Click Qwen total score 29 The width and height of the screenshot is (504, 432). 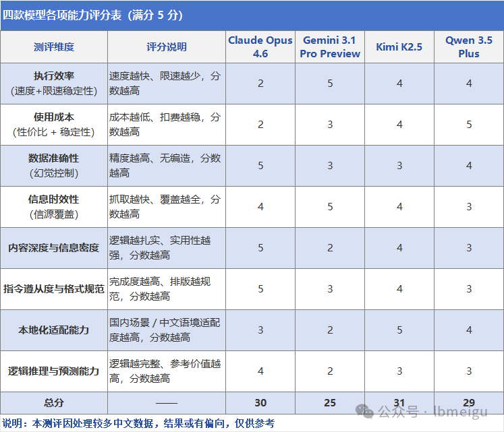tap(469, 403)
